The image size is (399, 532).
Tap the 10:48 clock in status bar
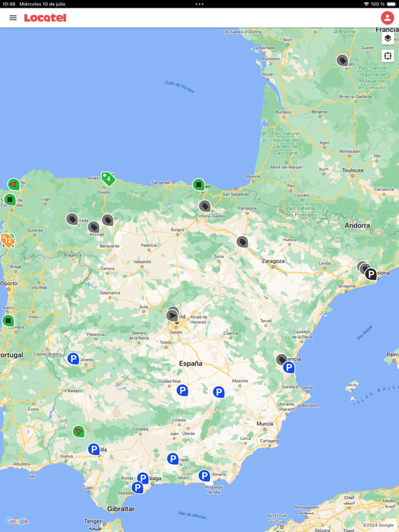(x=9, y=4)
